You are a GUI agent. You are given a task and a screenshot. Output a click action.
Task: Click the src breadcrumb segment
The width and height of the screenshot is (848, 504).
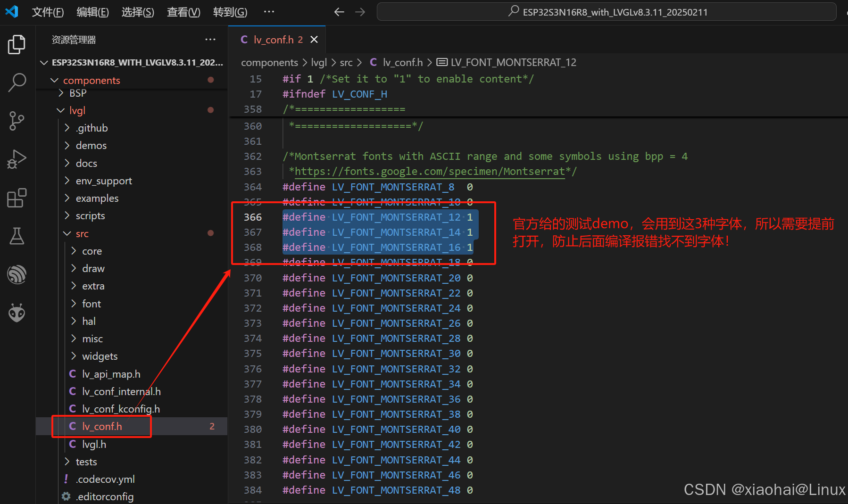click(346, 62)
